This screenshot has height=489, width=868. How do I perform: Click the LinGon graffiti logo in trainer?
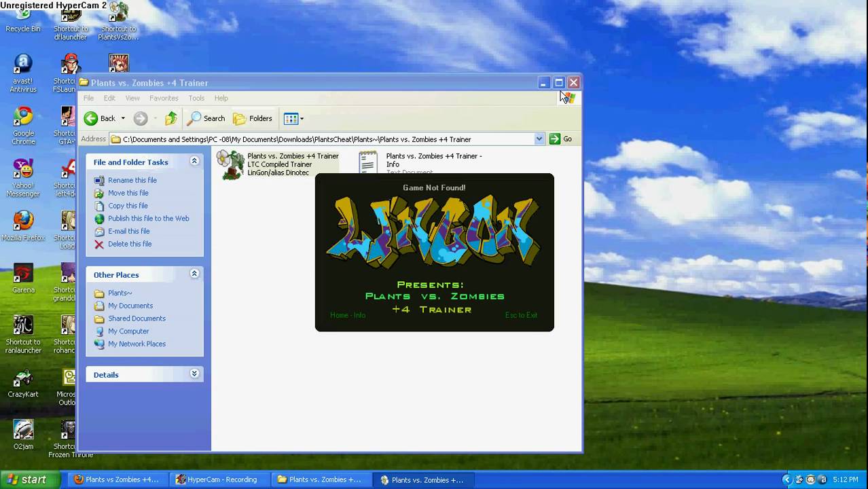(x=433, y=233)
